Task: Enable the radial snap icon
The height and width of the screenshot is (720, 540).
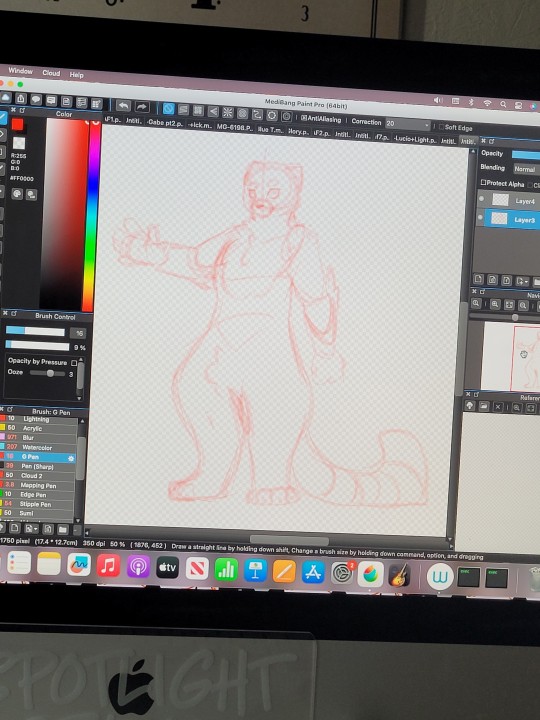Action: [227, 112]
